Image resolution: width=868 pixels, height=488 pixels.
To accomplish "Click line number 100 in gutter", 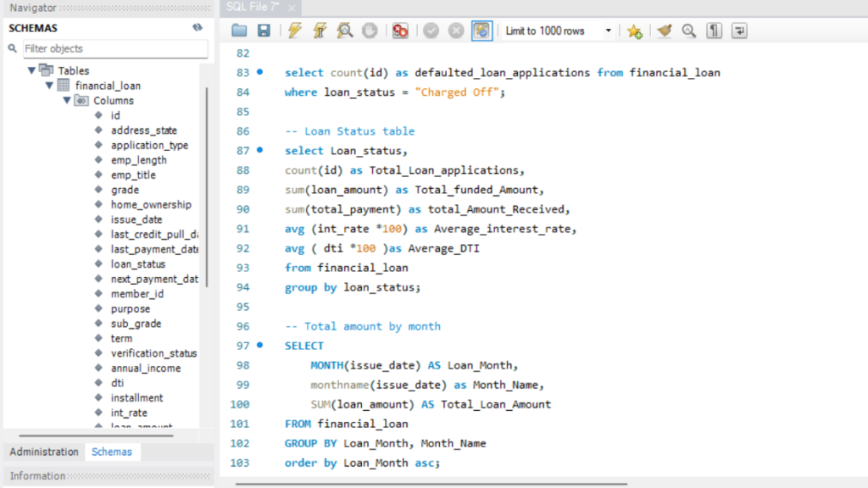I will pos(240,404).
